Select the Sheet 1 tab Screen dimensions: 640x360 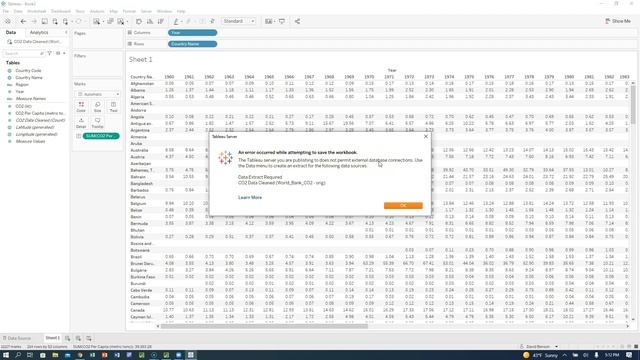52,338
